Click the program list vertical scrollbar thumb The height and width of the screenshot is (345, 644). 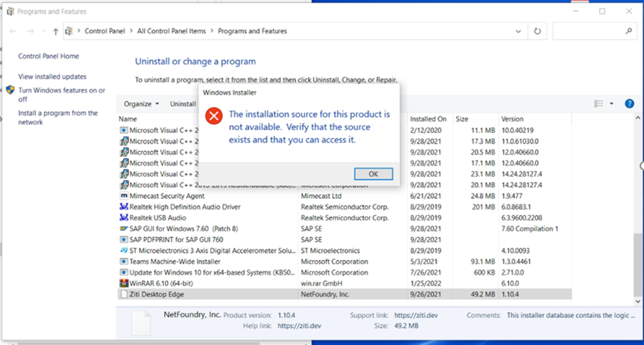(637, 265)
